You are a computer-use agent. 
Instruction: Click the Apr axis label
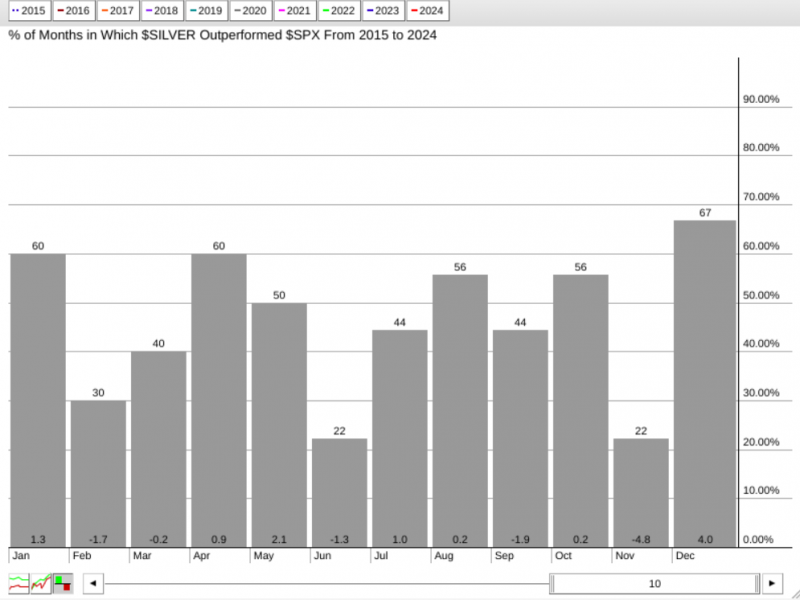202,556
